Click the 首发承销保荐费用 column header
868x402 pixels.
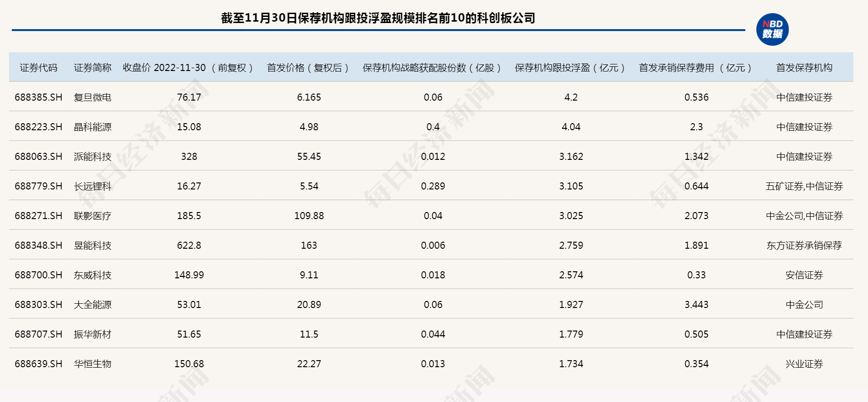(x=696, y=68)
